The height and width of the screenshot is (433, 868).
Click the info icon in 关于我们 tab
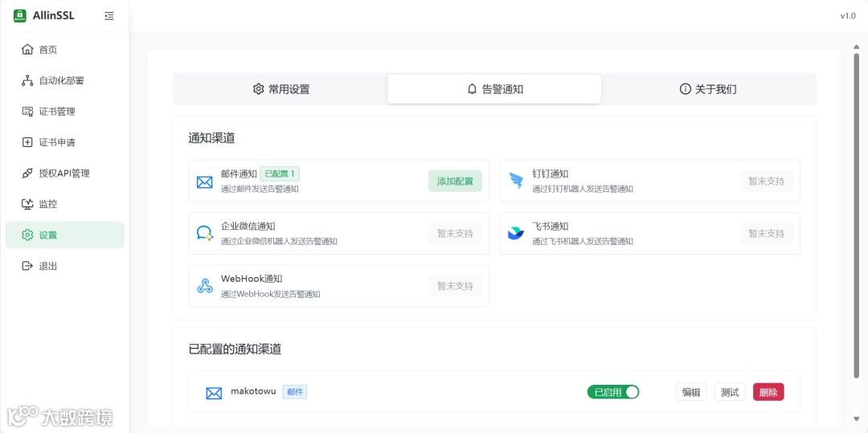686,89
